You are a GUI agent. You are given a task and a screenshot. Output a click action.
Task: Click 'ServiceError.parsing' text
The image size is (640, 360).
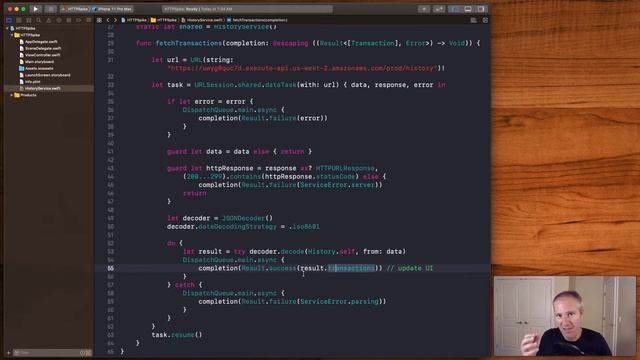click(339, 302)
